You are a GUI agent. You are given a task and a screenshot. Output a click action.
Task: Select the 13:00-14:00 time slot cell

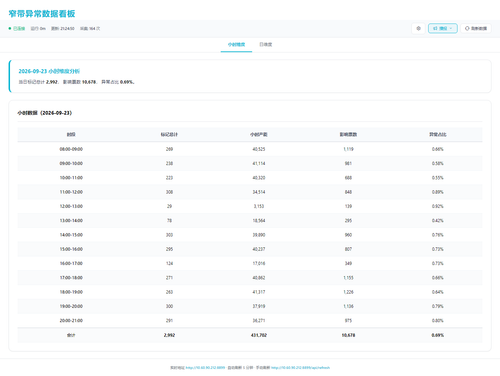click(x=71, y=221)
